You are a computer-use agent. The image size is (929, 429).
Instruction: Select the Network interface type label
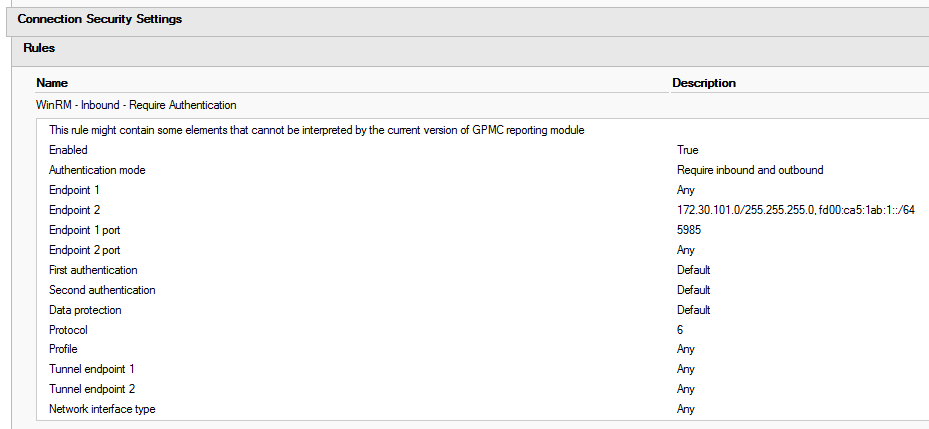pos(102,409)
